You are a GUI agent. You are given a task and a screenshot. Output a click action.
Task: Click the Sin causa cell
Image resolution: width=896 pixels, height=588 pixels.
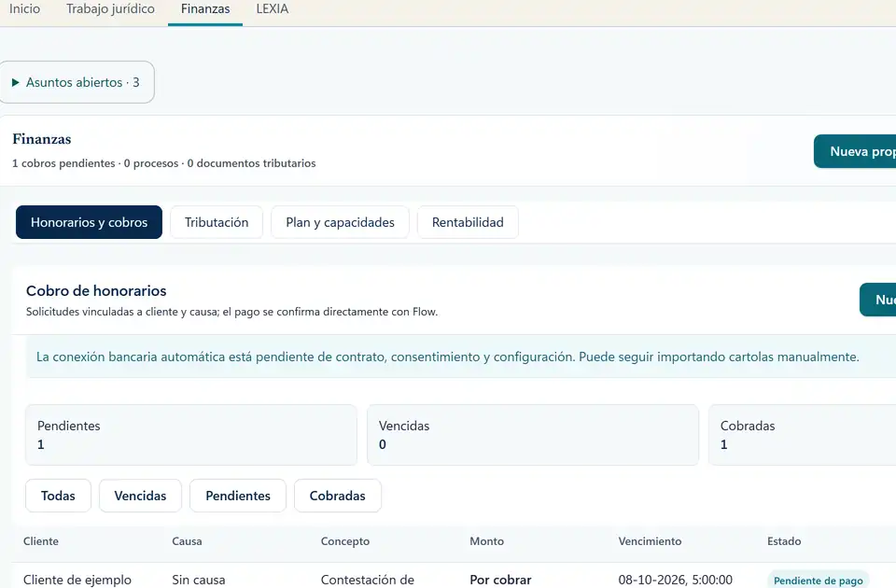click(x=198, y=580)
